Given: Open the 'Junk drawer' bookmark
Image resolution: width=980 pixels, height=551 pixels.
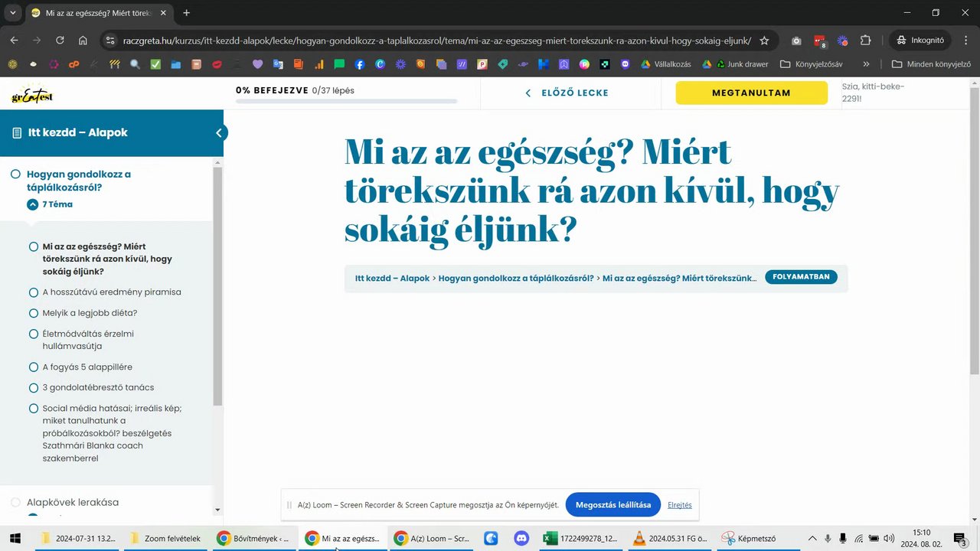Looking at the screenshot, I should [x=742, y=64].
